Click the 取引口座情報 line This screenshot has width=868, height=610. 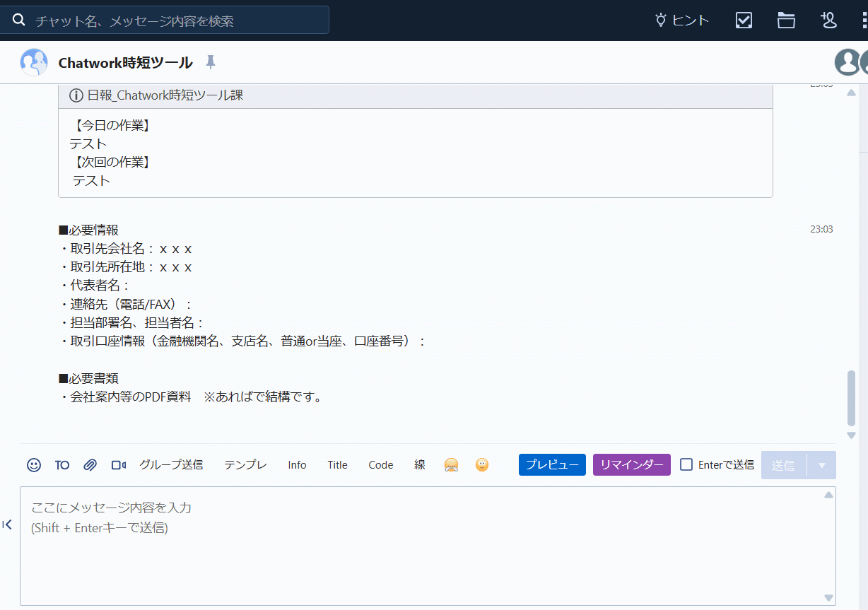[242, 341]
